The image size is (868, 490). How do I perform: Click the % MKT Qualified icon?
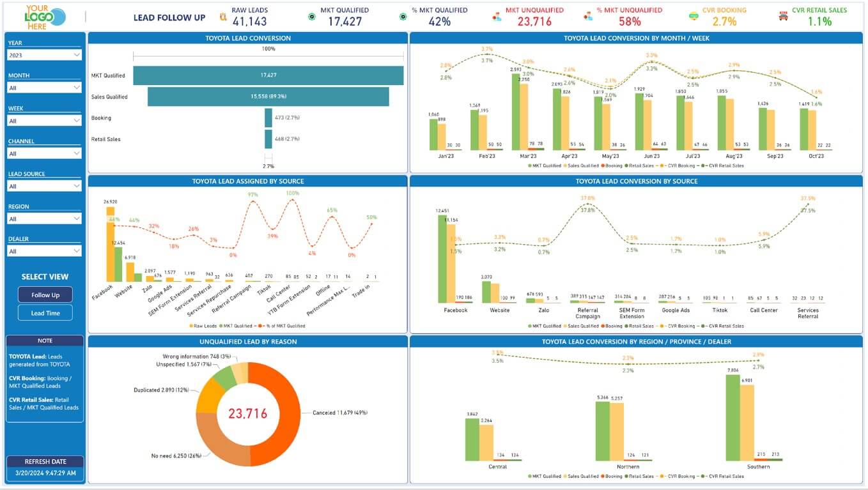click(x=403, y=17)
